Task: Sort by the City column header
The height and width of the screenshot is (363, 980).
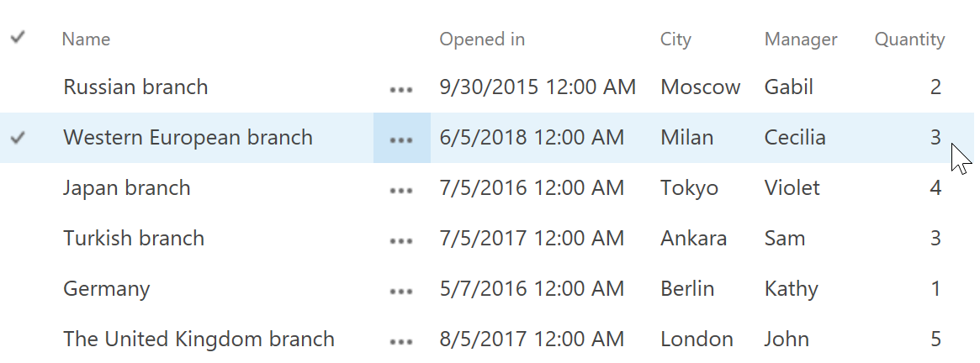Action: click(675, 39)
